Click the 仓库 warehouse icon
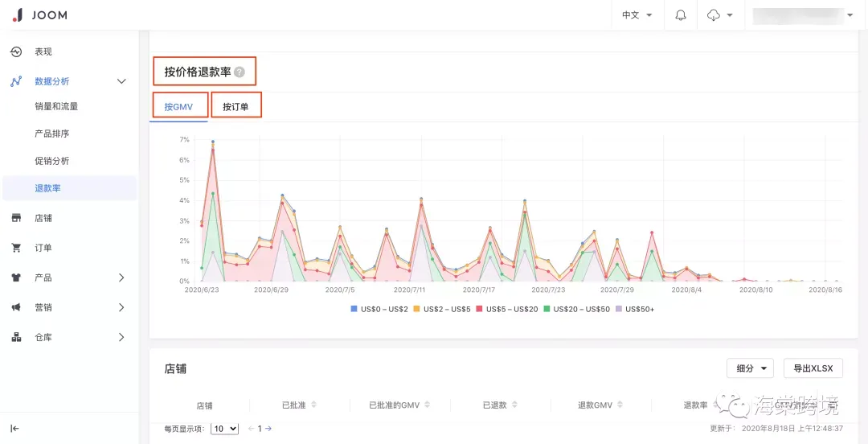The image size is (868, 444). [16, 337]
